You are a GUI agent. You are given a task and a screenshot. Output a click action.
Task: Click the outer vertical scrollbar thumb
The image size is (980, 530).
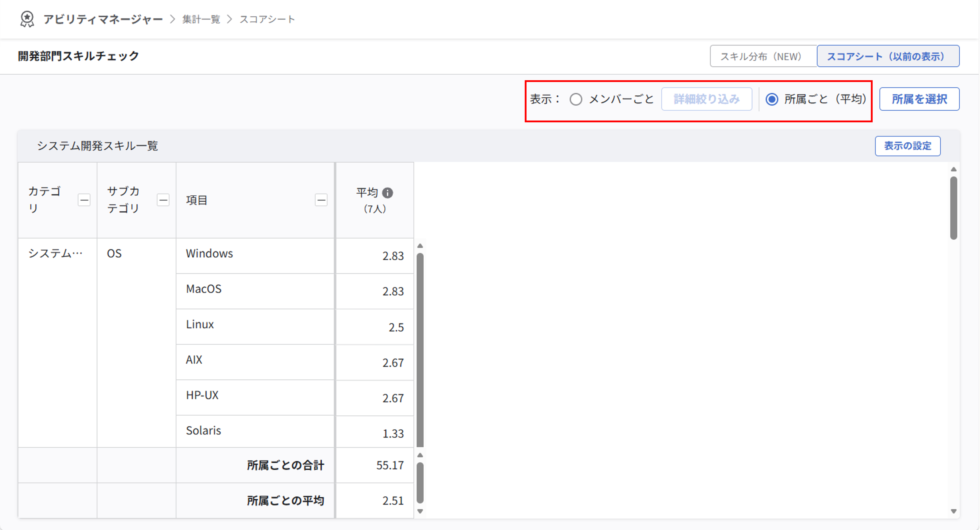(x=953, y=208)
